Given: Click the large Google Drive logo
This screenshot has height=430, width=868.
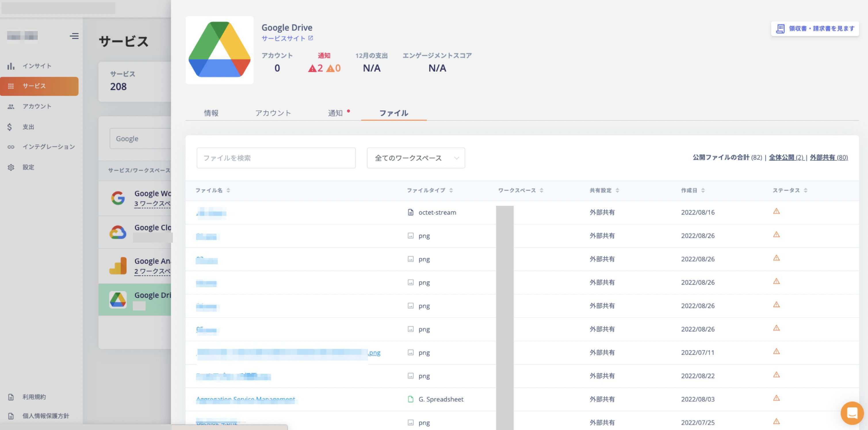Looking at the screenshot, I should click(x=219, y=50).
